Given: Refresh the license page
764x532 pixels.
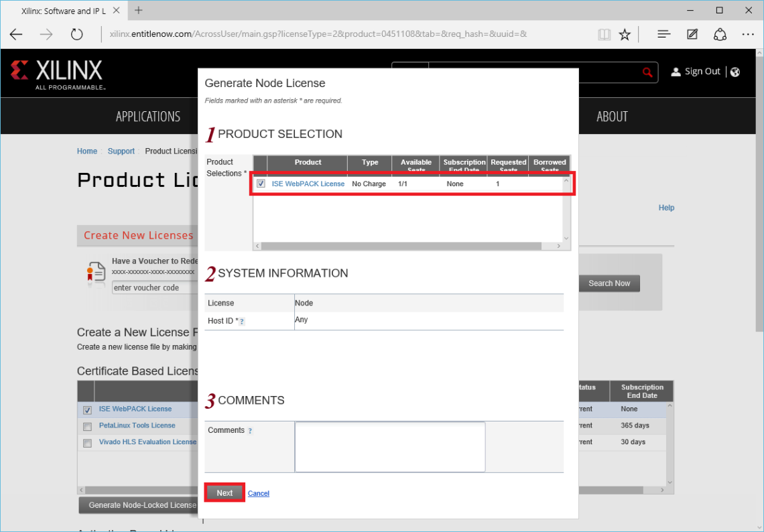Looking at the screenshot, I should point(77,34).
